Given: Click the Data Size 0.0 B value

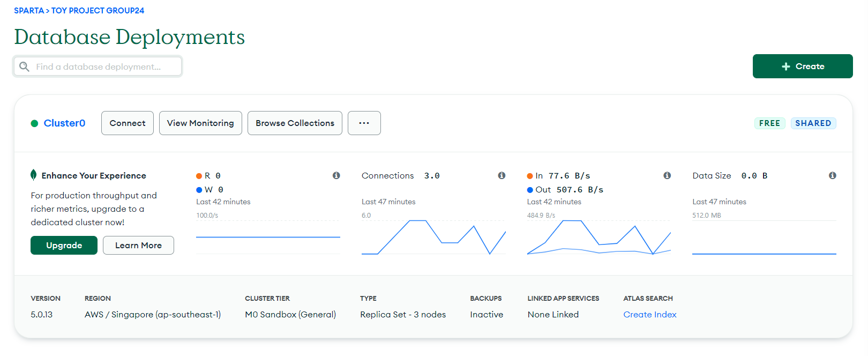Looking at the screenshot, I should (x=754, y=176).
